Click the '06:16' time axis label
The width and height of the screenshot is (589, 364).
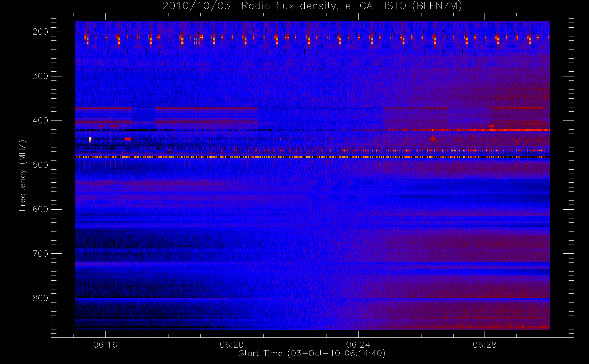[x=105, y=345]
